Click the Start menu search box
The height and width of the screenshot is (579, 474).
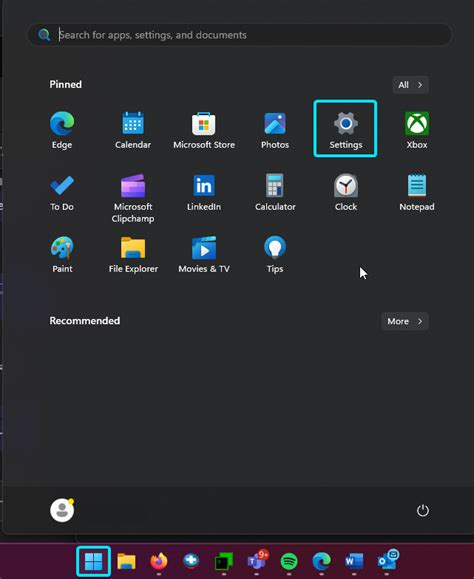(239, 35)
